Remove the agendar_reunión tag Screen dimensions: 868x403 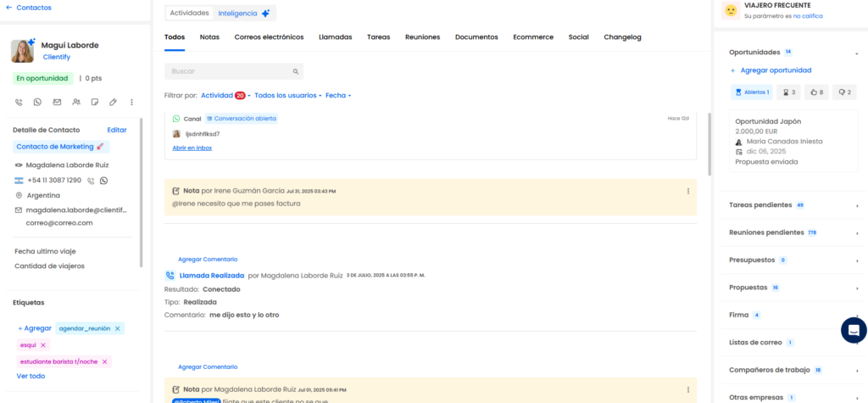click(117, 328)
